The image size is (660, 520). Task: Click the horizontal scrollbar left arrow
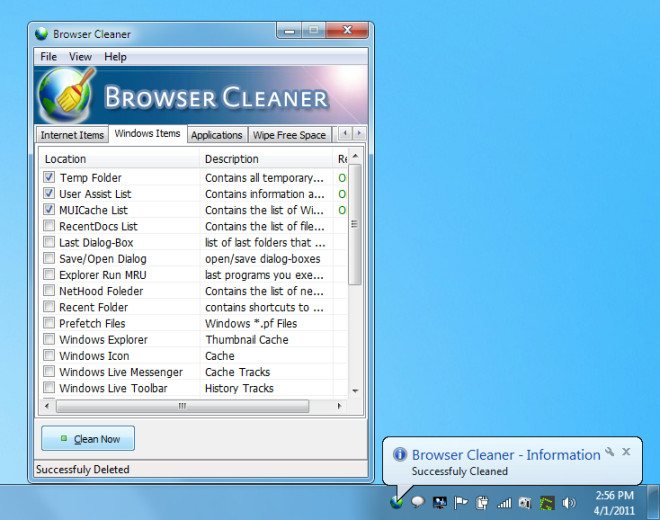pos(47,406)
